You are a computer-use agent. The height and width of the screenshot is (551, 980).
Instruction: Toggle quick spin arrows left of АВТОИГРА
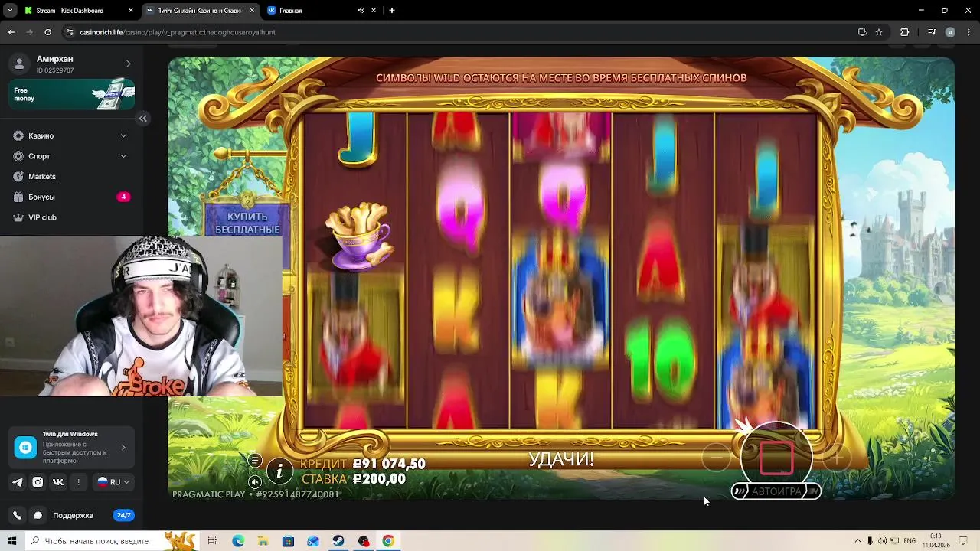tap(739, 491)
